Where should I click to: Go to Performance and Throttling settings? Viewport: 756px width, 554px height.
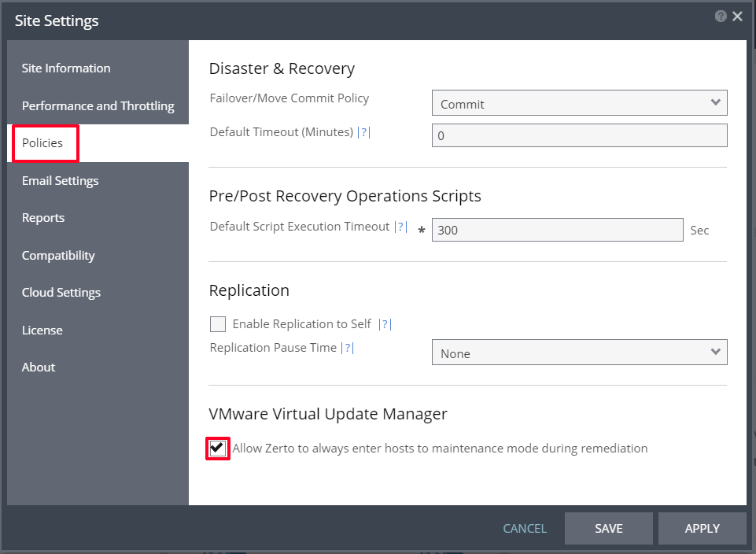[98, 105]
